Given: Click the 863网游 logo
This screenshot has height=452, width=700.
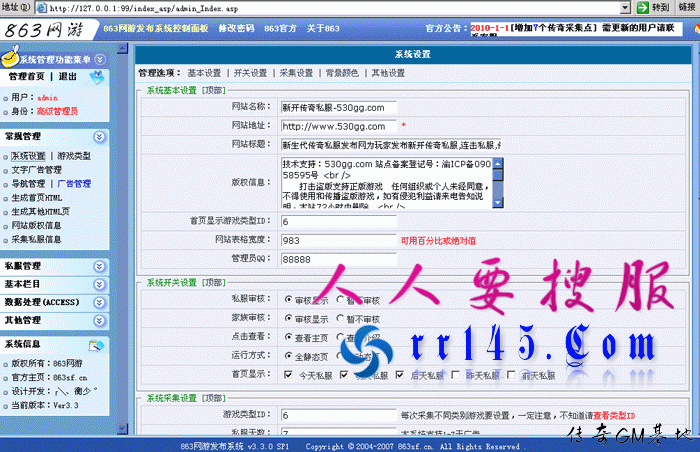Looking at the screenshot, I should coord(45,31).
